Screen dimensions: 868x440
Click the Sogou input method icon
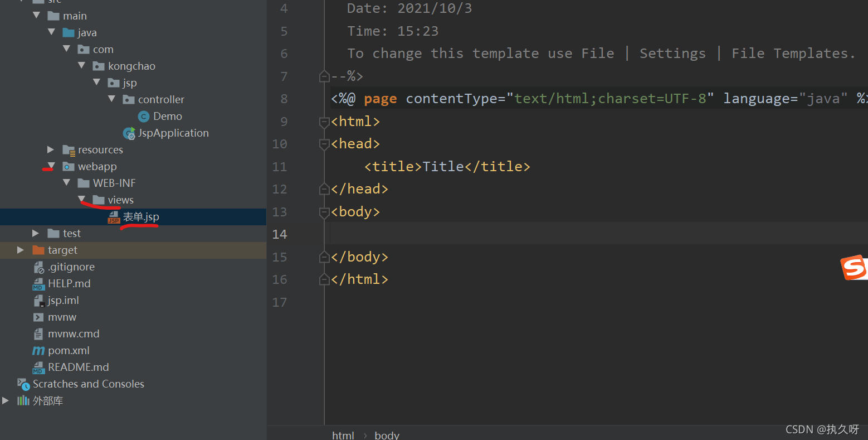point(854,268)
